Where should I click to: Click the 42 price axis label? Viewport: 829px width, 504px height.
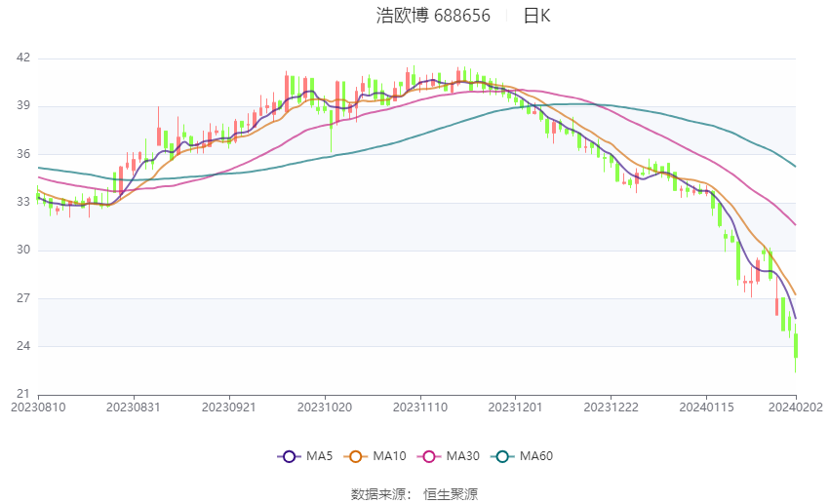23,58
